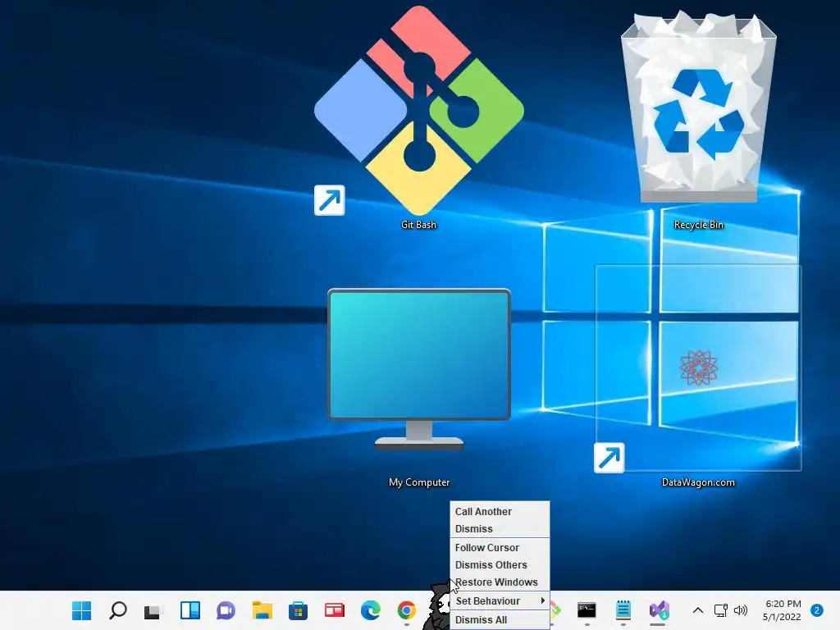
Task: Launch Teams Chat from the taskbar
Action: (x=226, y=610)
